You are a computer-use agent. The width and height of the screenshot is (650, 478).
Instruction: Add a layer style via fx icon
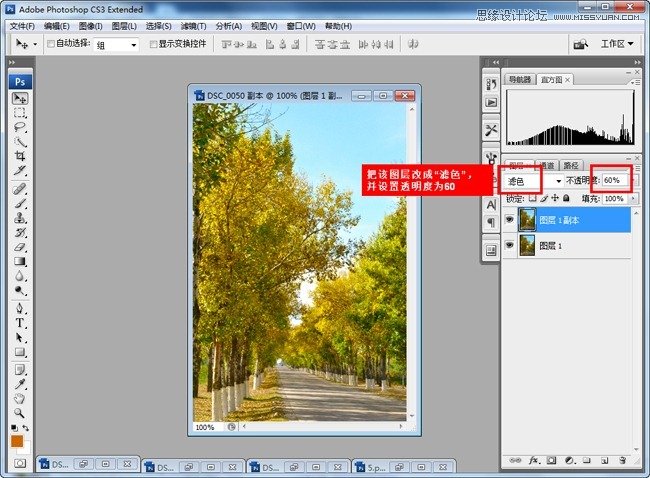pyautogui.click(x=534, y=460)
